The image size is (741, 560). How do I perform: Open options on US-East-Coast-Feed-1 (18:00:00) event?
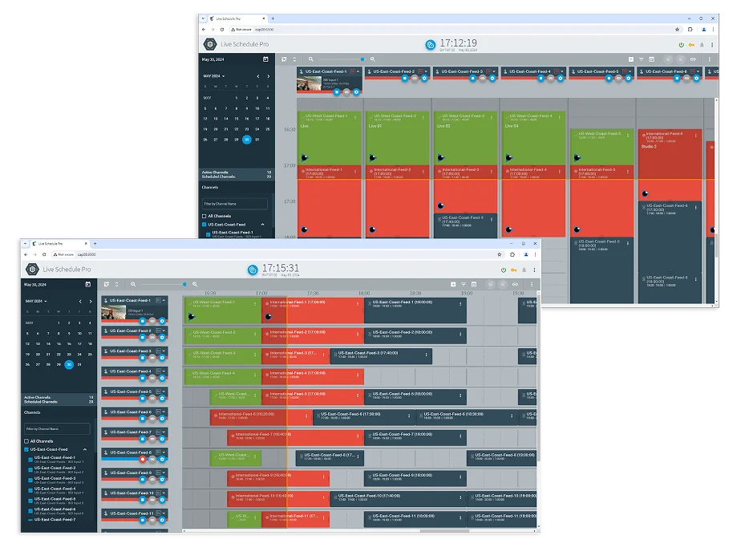(x=461, y=303)
